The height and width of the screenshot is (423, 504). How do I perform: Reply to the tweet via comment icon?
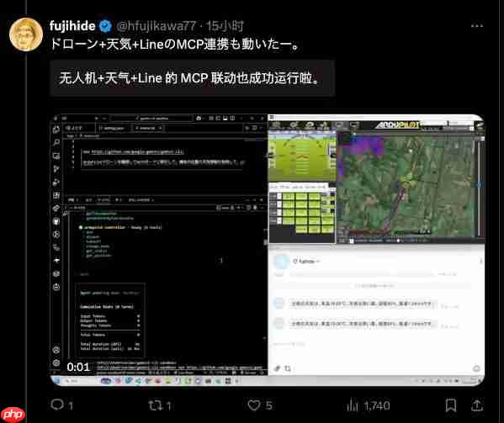tap(57, 404)
